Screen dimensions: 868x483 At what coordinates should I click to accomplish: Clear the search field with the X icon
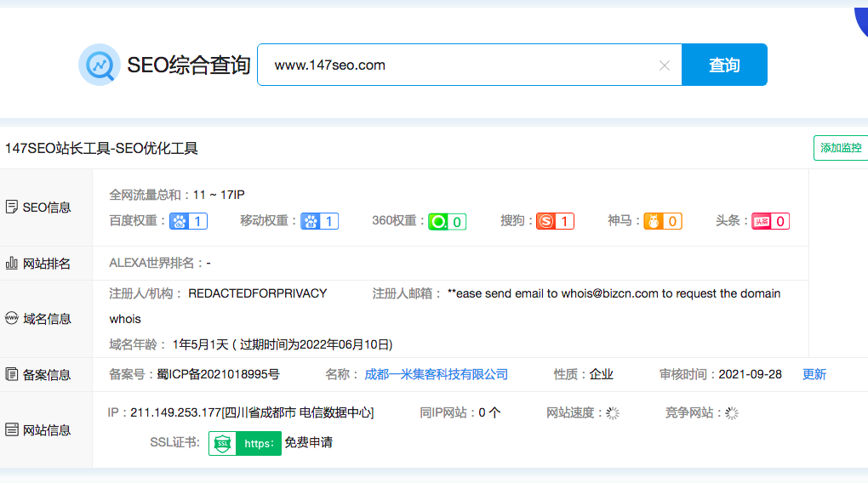point(665,65)
